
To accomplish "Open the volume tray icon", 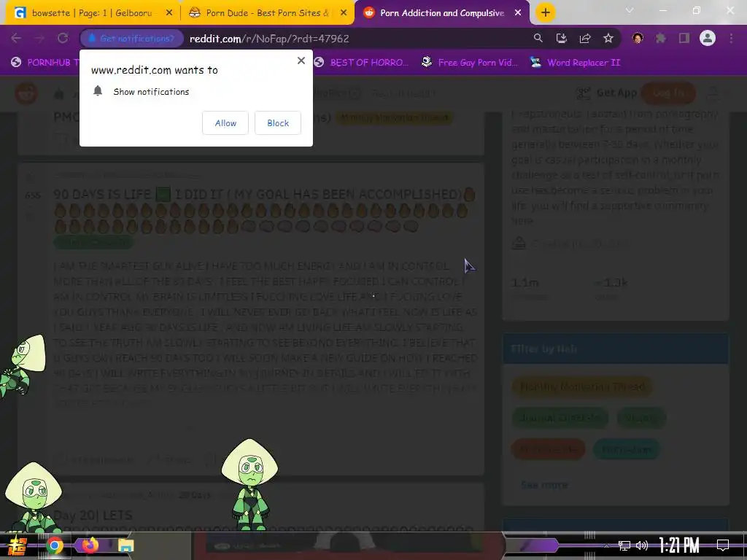I will pos(642,545).
